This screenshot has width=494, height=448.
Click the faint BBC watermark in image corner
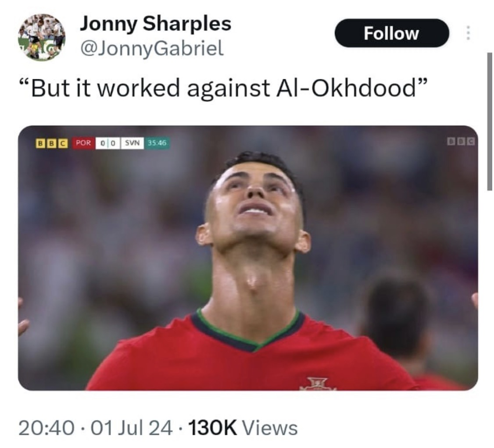click(461, 141)
